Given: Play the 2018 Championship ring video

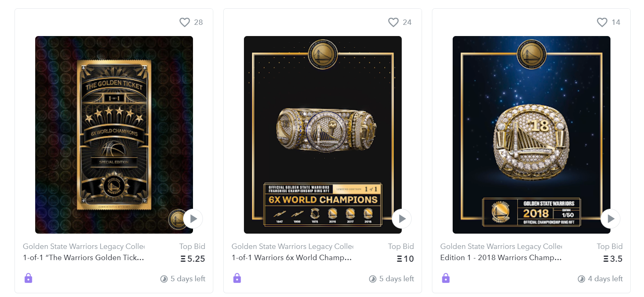Looking at the screenshot, I should tap(610, 219).
